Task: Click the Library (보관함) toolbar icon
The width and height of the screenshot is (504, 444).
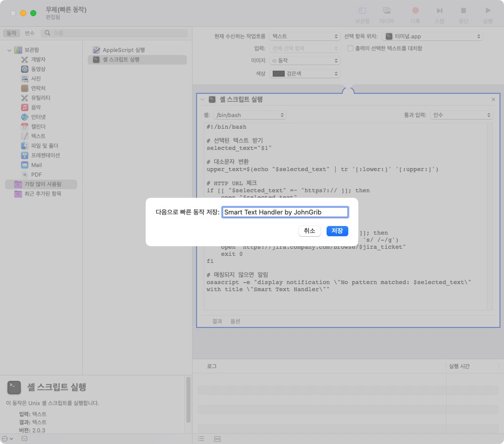Action: [x=362, y=11]
